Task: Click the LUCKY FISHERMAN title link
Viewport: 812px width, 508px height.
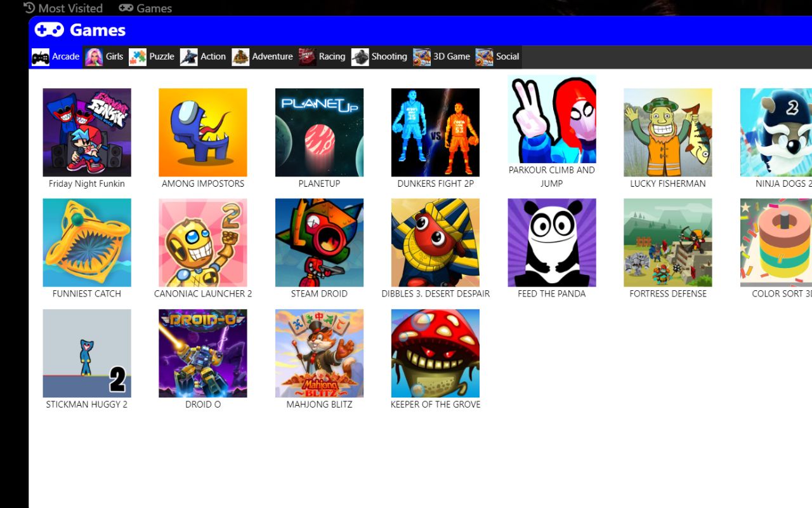Action: click(668, 184)
